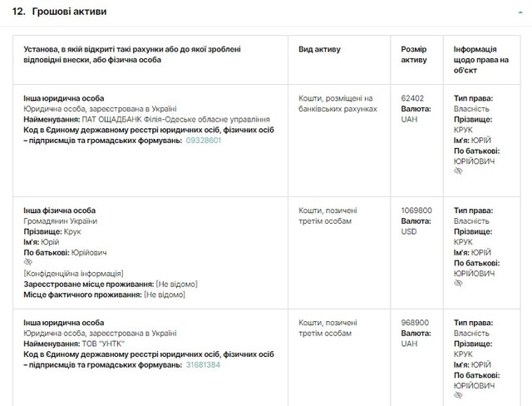
Task: Click the crossed-eye icon in the ТОВ УНТК row
Action: 458,396
